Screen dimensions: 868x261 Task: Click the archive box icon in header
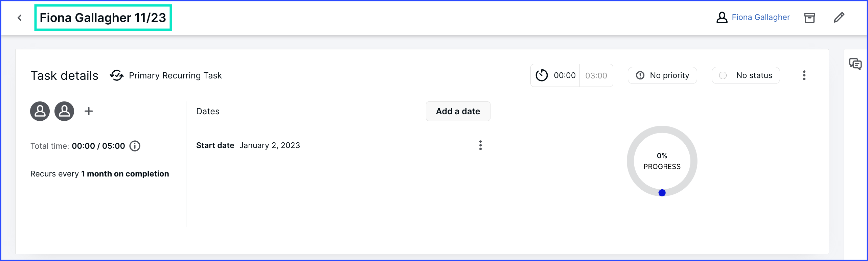809,18
